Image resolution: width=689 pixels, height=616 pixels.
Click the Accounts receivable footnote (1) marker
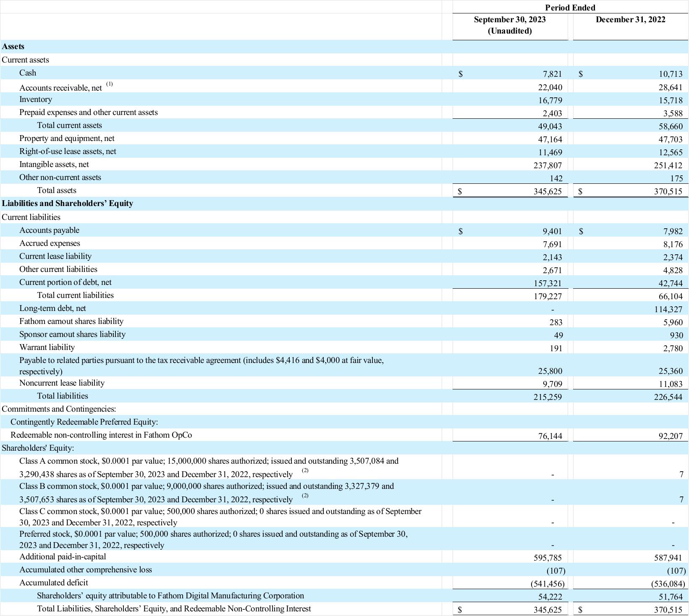[110, 84]
